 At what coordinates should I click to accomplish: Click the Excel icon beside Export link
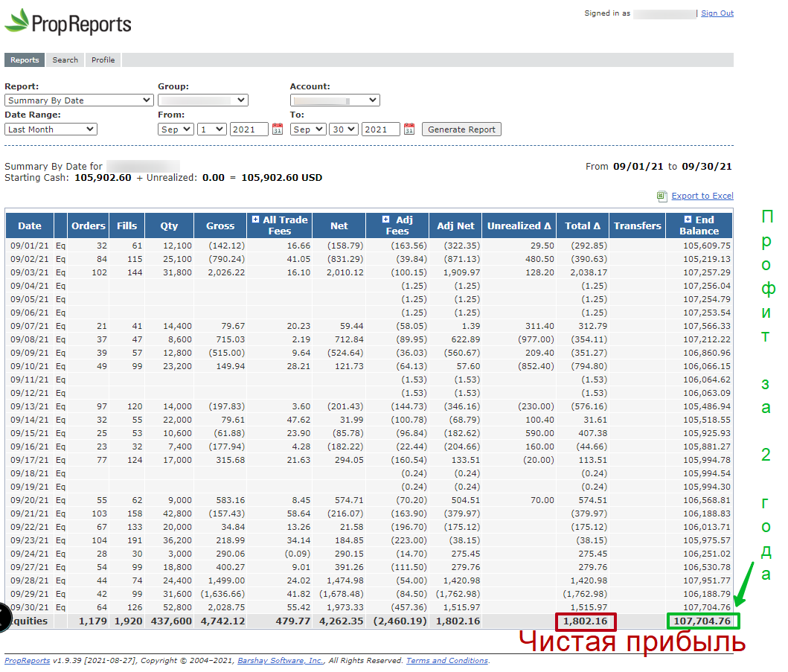[662, 196]
